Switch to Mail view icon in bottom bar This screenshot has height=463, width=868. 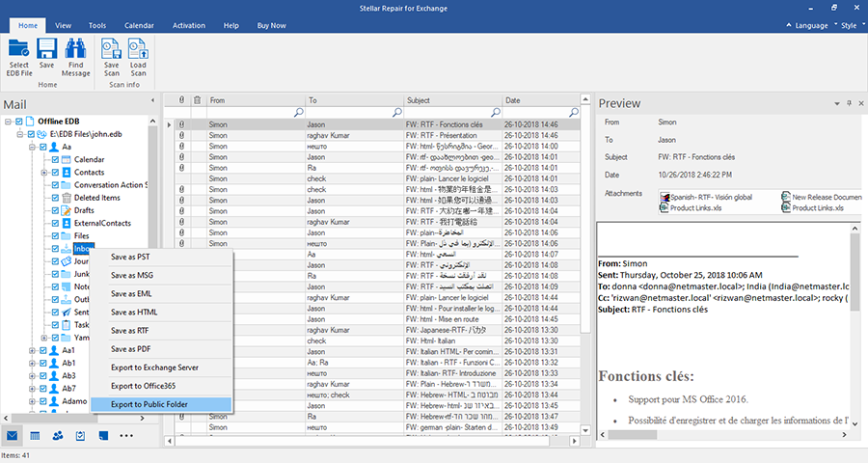click(x=13, y=436)
